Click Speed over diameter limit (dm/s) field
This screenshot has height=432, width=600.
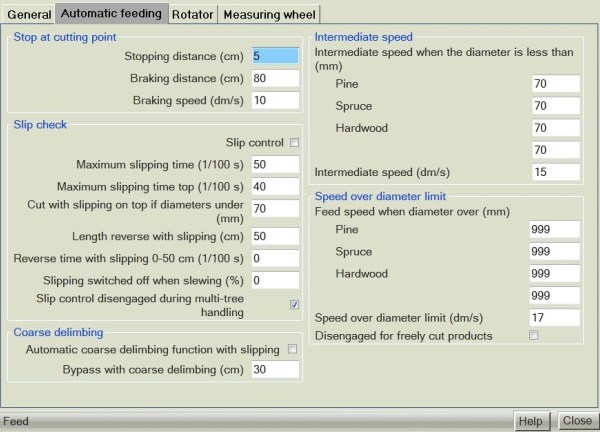point(555,317)
